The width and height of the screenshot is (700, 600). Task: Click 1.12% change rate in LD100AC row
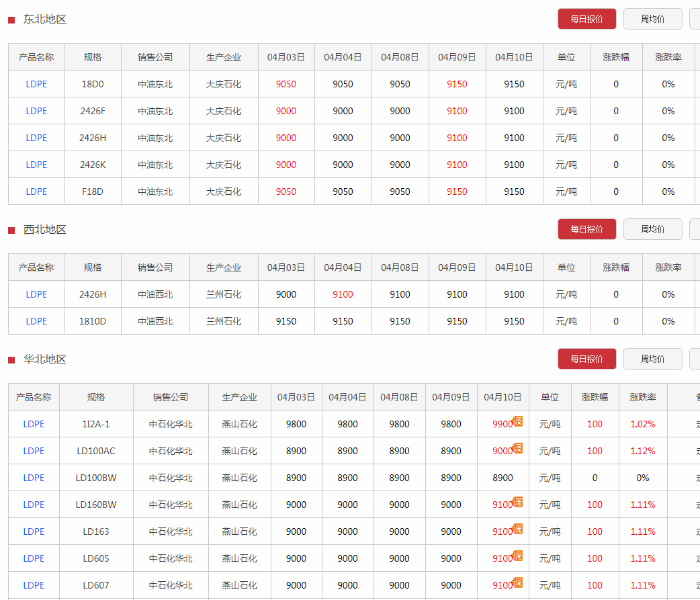pyautogui.click(x=643, y=451)
